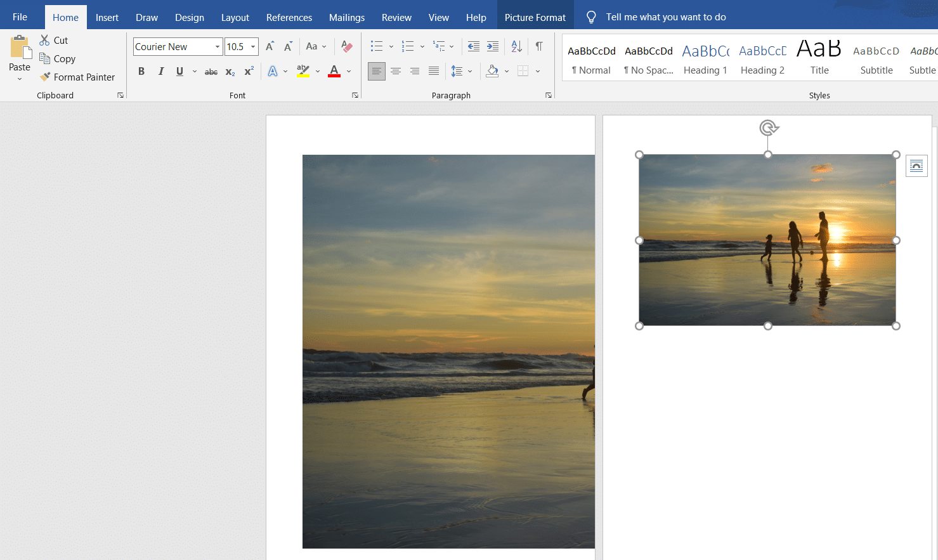
Task: Open Clipboard pane launcher
Action: click(x=121, y=95)
